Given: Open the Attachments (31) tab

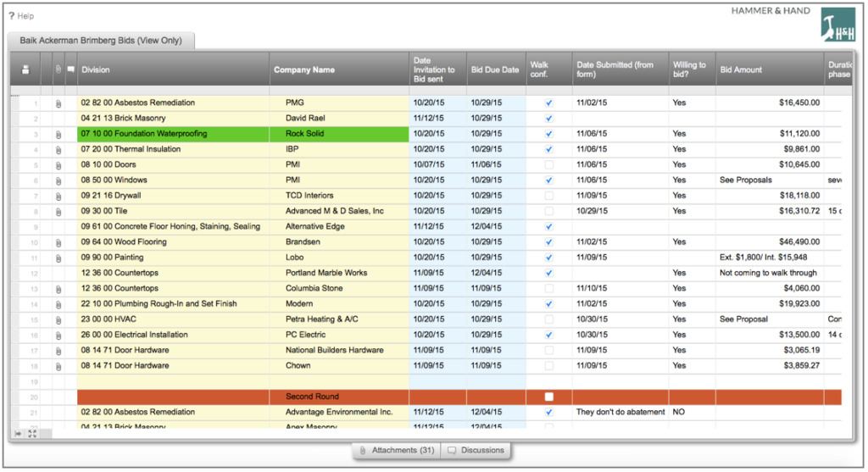Looking at the screenshot, I should pos(397,451).
